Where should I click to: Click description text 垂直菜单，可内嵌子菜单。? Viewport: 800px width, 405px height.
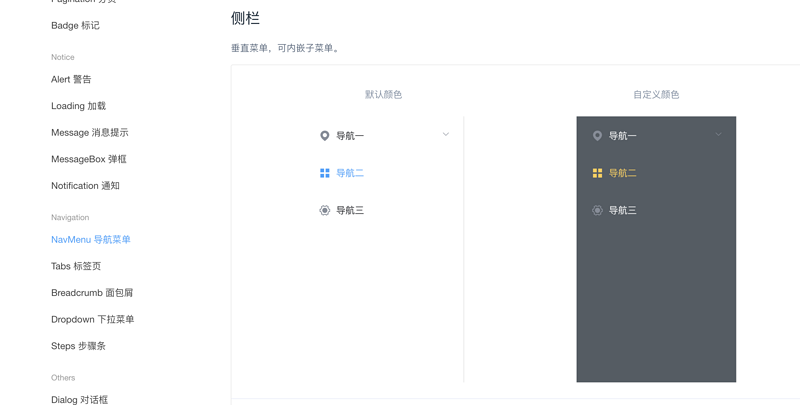pyautogui.click(x=285, y=48)
